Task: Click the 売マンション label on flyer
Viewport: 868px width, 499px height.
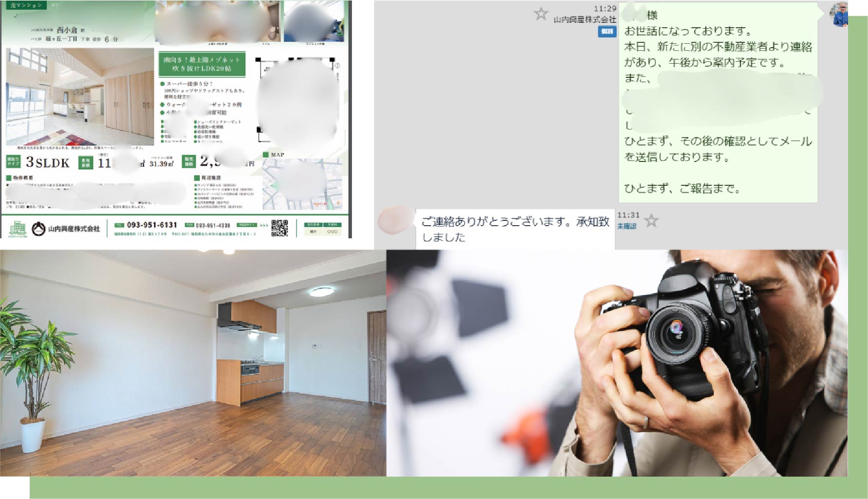Action: pos(27,5)
